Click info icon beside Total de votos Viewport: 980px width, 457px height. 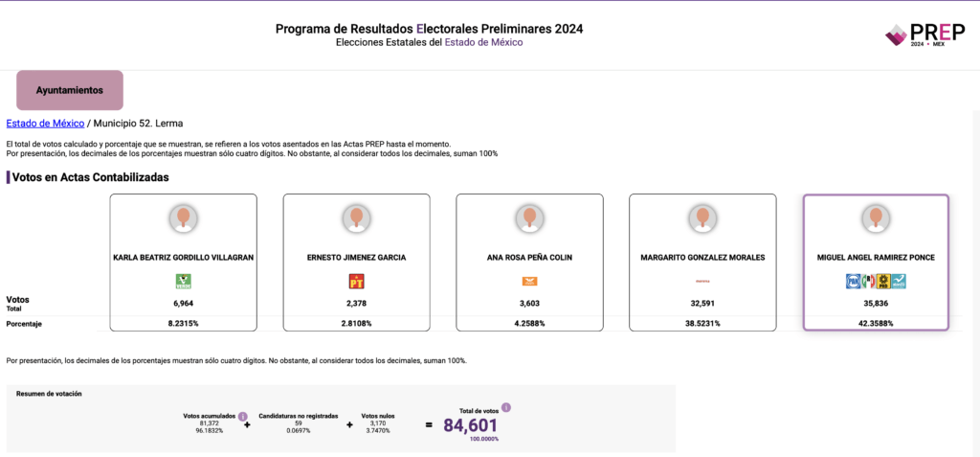point(506,407)
